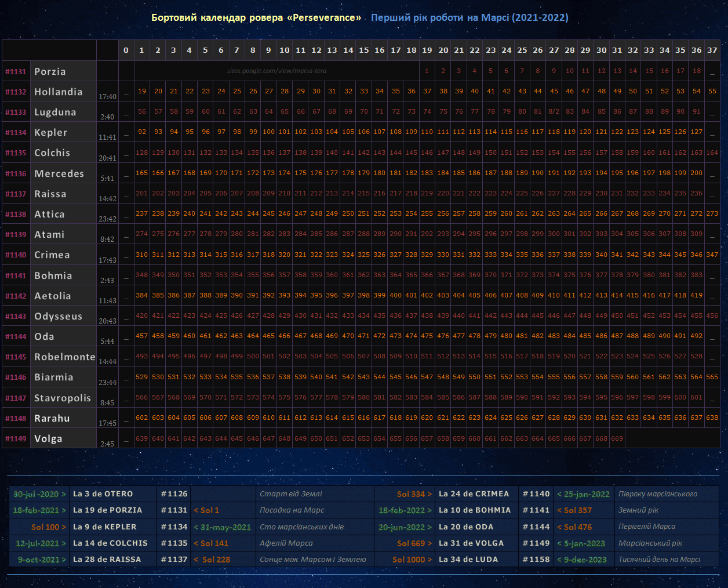Click "18-feb-2021 >" legend date
The image size is (728, 588).
pos(39,510)
